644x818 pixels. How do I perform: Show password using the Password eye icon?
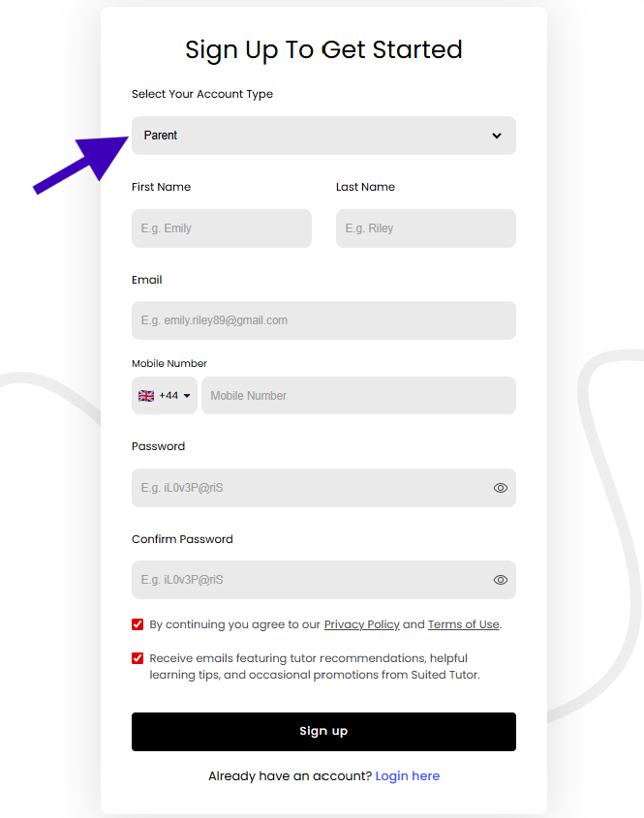501,488
